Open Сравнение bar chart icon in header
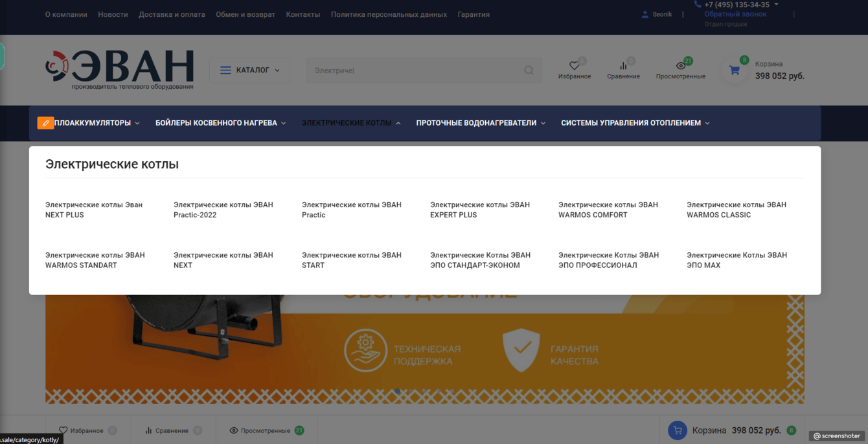Viewport: 868px width, 444px height. click(x=623, y=65)
